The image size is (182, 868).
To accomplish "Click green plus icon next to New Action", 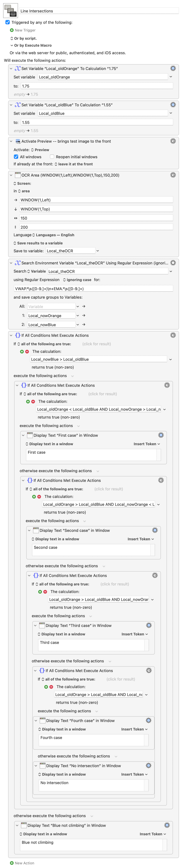I will [x=12, y=863].
